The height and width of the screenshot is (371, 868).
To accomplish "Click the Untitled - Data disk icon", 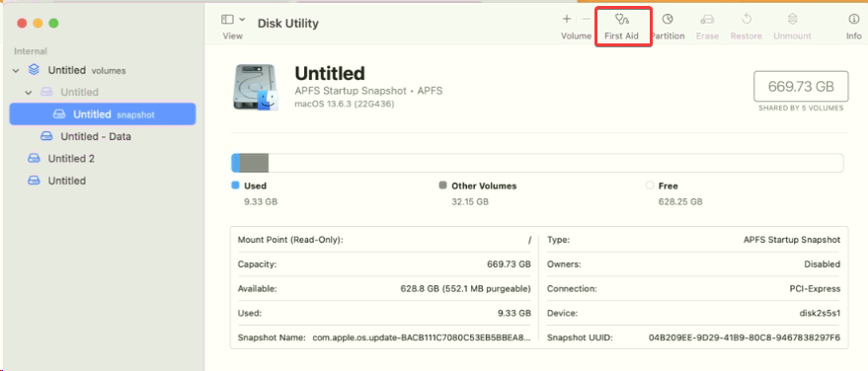I will point(46,136).
